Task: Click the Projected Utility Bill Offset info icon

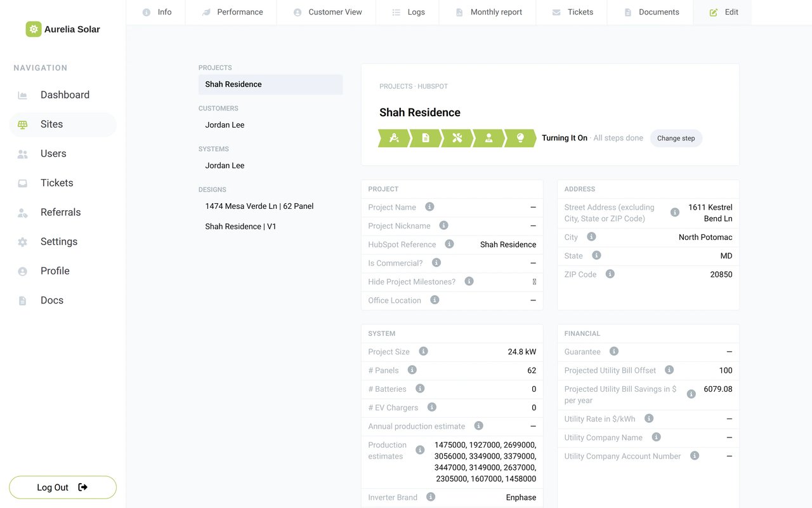Action: tap(669, 370)
